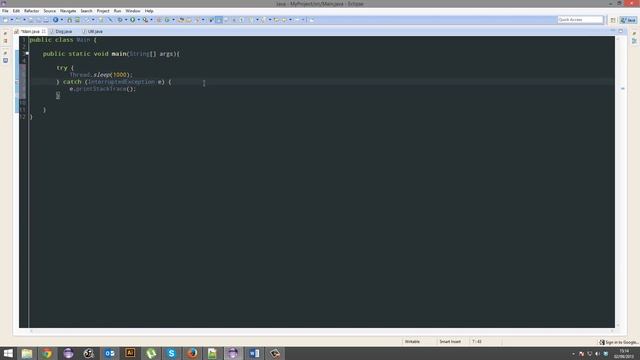The width and height of the screenshot is (640, 360).
Task: Open the Debug configurations dropdown arrow
Action: [x=126, y=20]
